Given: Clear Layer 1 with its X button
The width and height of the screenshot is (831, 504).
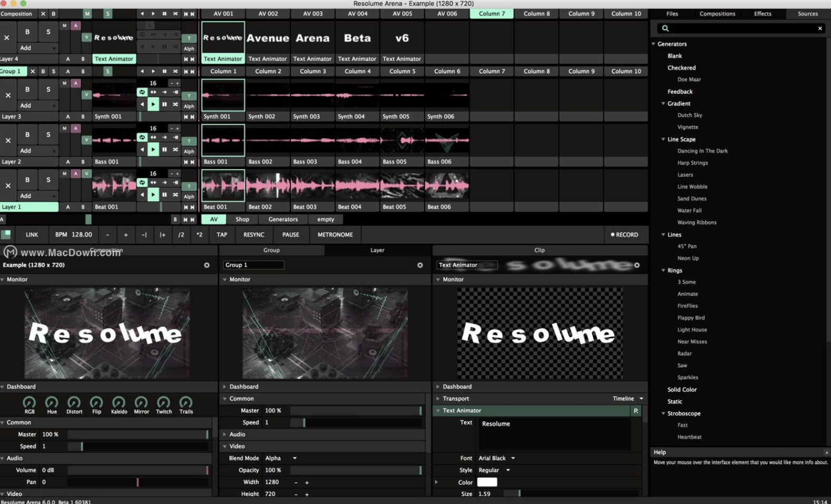Looking at the screenshot, I should click(x=8, y=186).
